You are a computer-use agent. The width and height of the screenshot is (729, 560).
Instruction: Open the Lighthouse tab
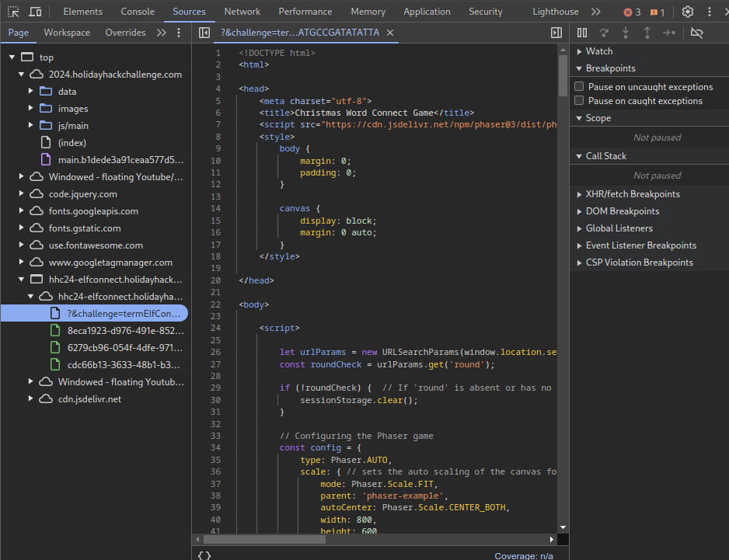pyautogui.click(x=556, y=12)
